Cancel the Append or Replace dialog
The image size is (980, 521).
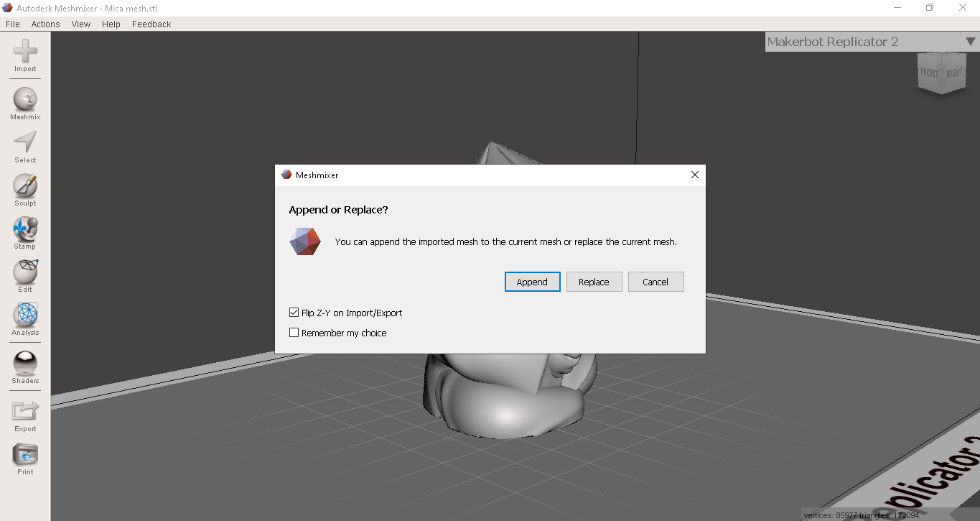(655, 282)
